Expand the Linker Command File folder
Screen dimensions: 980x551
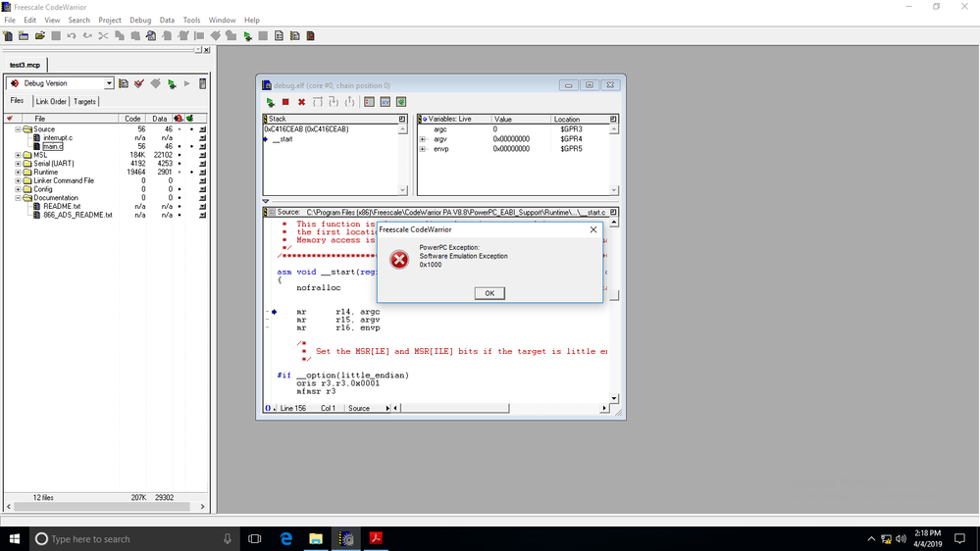pyautogui.click(x=18, y=180)
